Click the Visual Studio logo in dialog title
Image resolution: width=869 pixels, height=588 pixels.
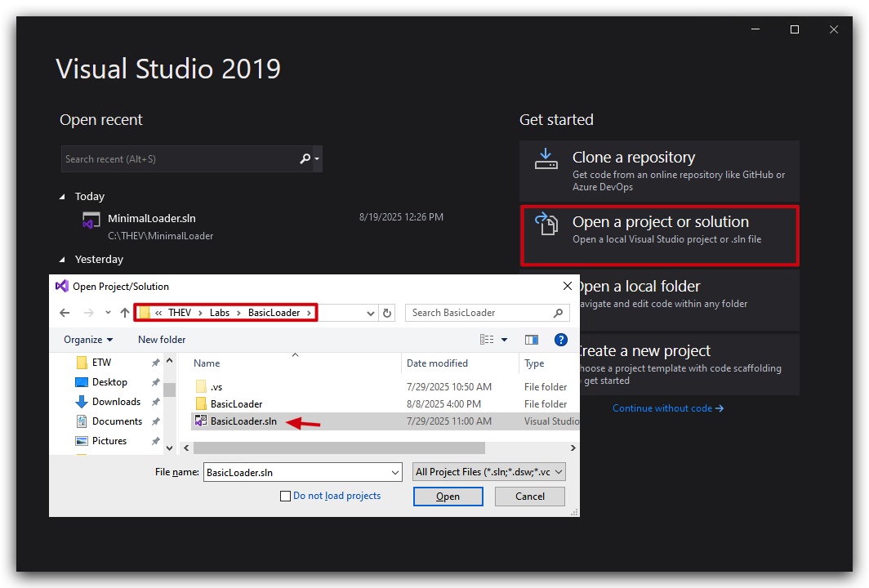pos(61,286)
